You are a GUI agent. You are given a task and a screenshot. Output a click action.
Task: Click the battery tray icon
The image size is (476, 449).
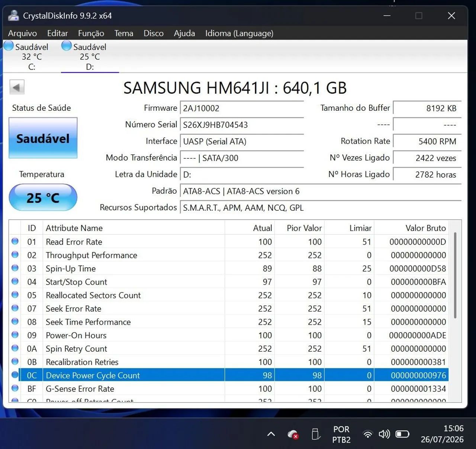pos(402,434)
